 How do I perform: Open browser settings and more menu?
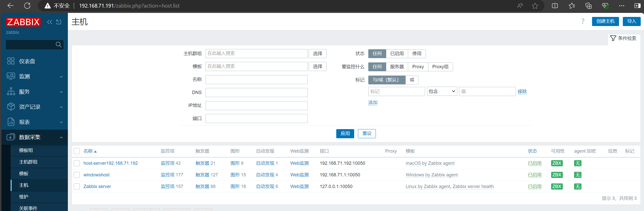[x=622, y=6]
